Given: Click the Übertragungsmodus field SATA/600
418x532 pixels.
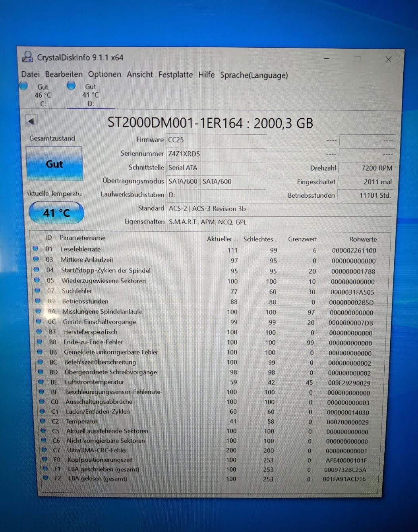Looking at the screenshot, I should coord(216,181).
